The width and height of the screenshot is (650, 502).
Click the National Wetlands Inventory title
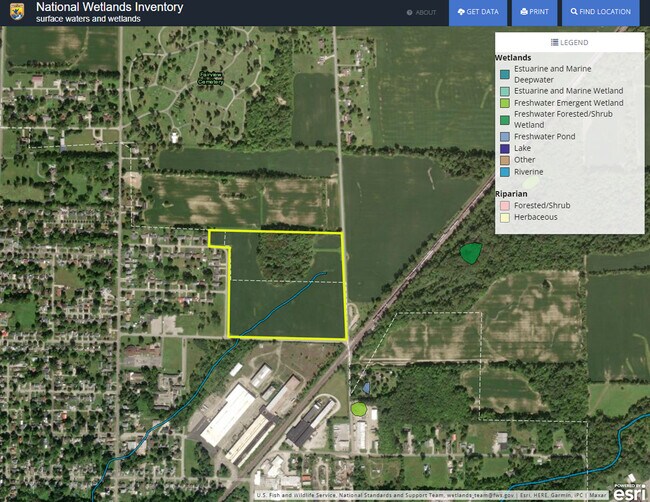109,7
